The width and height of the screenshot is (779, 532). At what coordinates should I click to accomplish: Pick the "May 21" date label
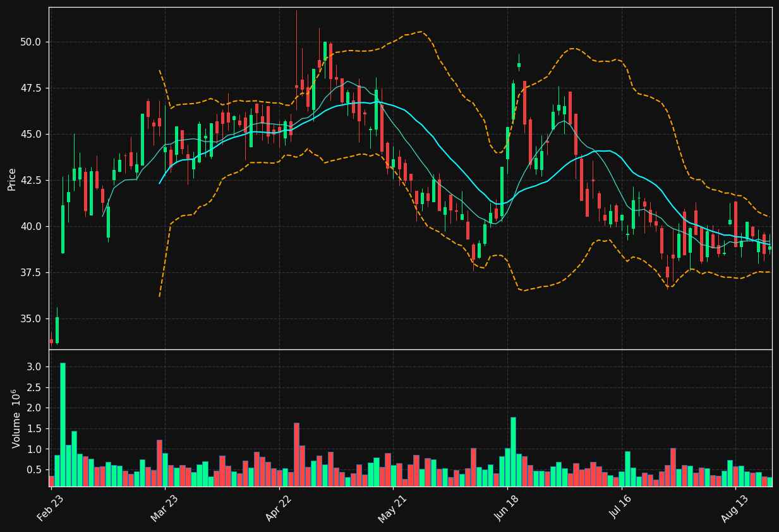391,509
